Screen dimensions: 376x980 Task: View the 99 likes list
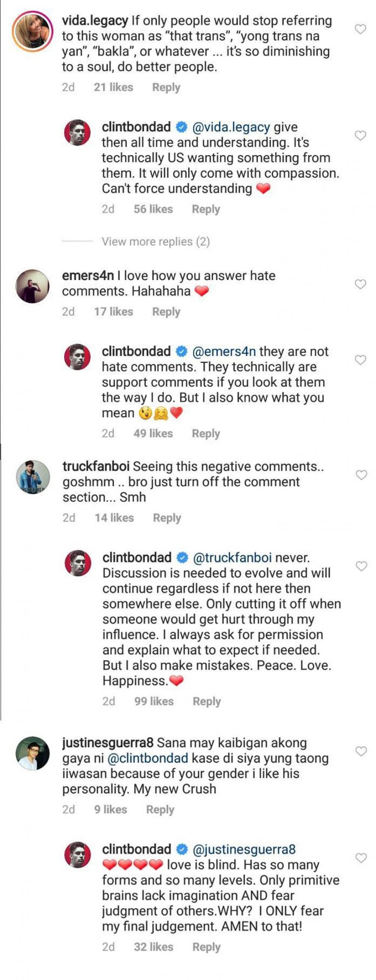[154, 701]
